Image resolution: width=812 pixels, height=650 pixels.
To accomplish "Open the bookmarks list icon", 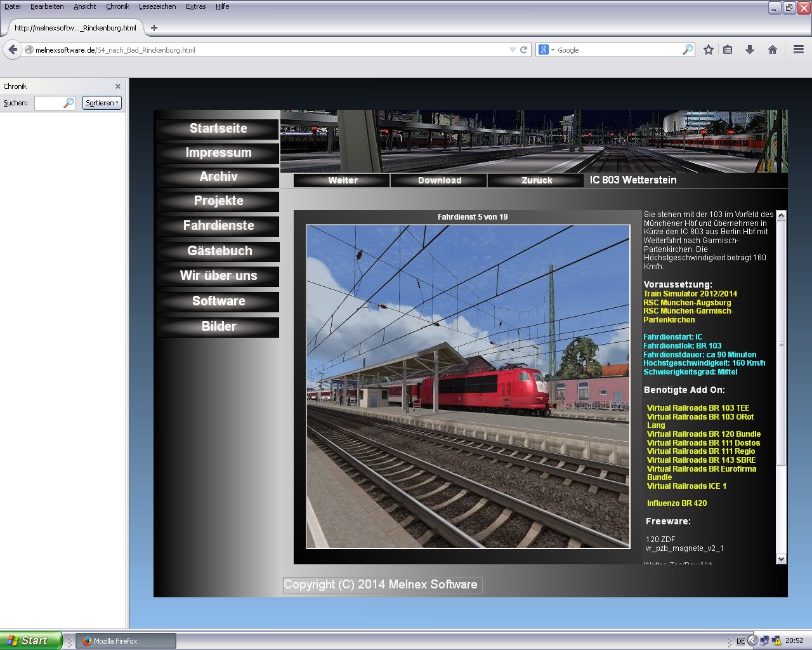I will coord(728,50).
